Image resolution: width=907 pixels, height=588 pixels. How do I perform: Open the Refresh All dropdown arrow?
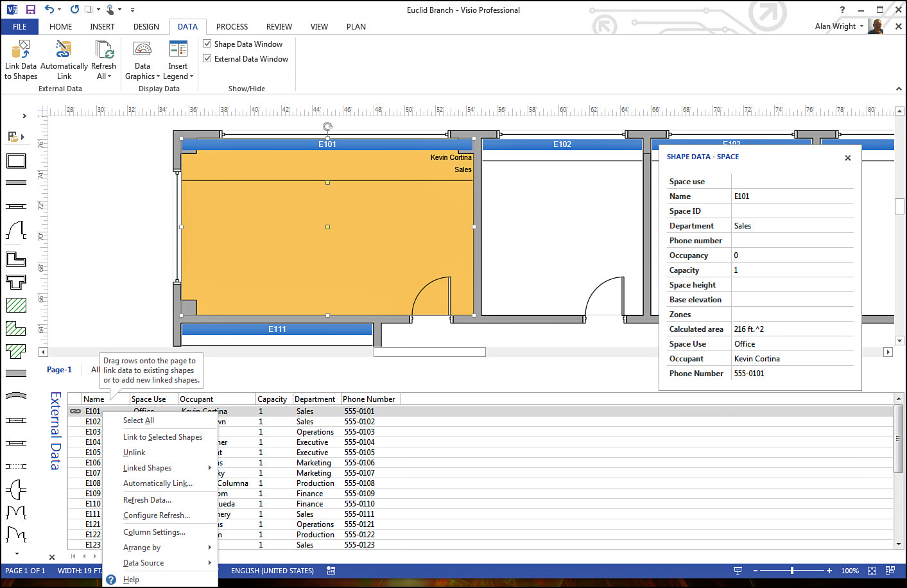pos(109,76)
